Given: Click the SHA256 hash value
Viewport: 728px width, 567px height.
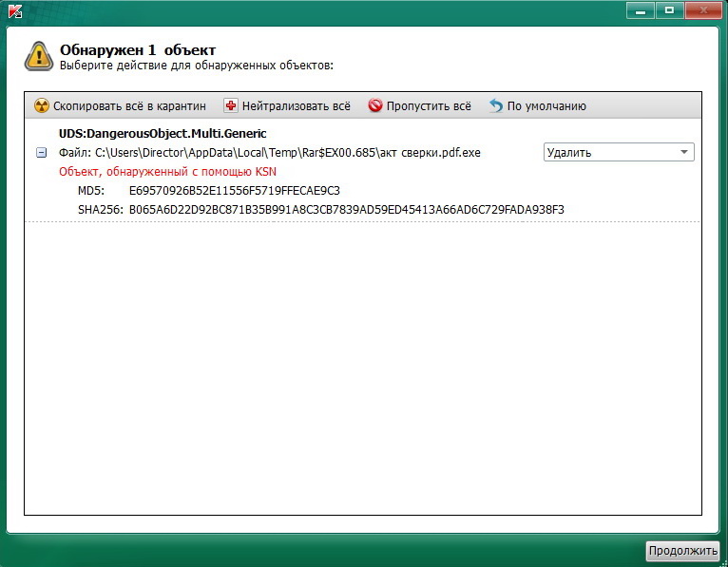Looking at the screenshot, I should (346, 210).
